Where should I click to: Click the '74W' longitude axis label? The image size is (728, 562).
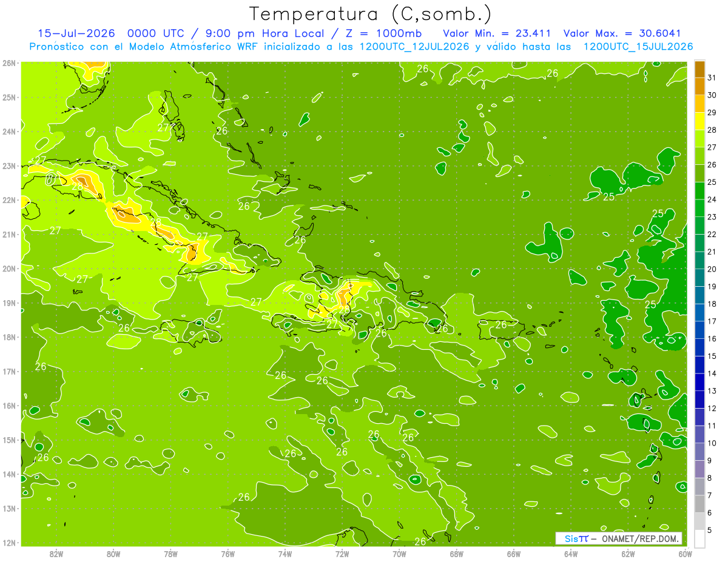click(x=285, y=554)
